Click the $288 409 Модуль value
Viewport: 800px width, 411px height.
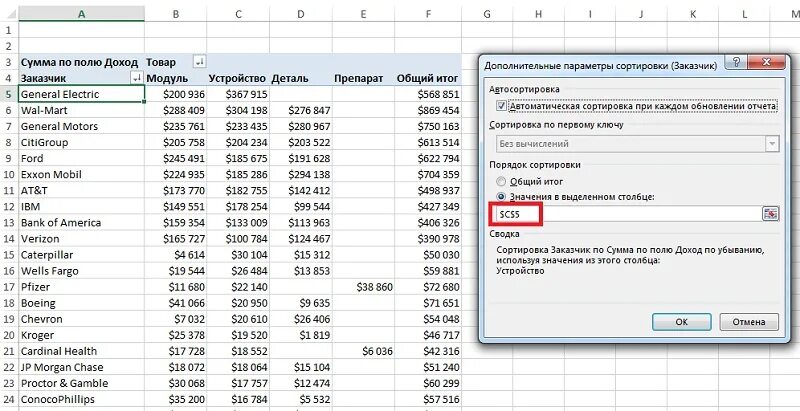click(176, 110)
